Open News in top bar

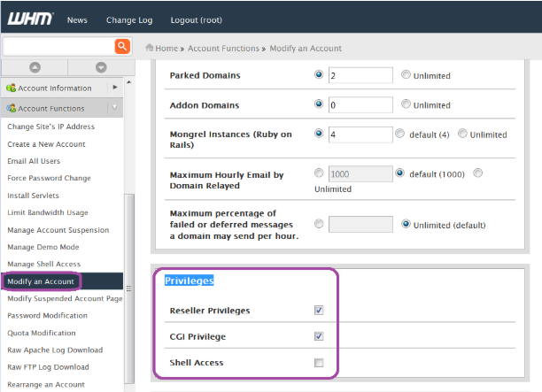point(77,20)
